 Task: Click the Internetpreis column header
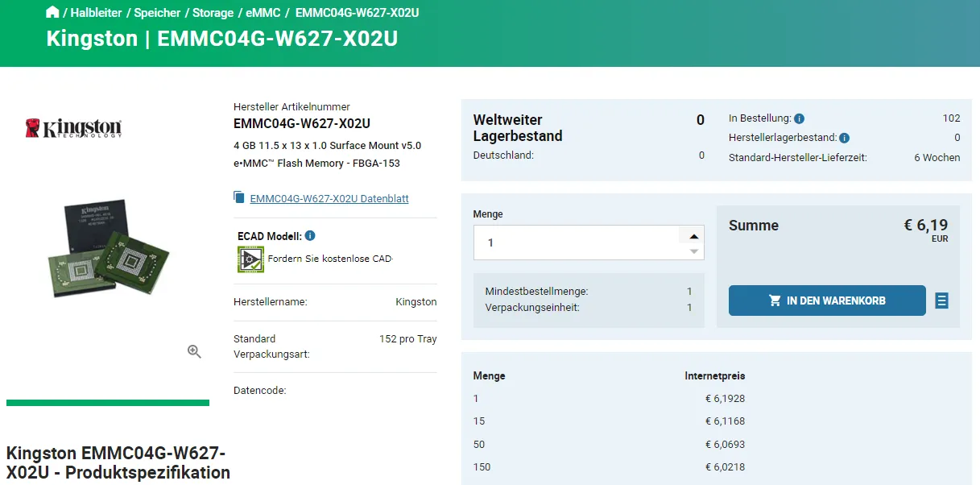(x=715, y=376)
